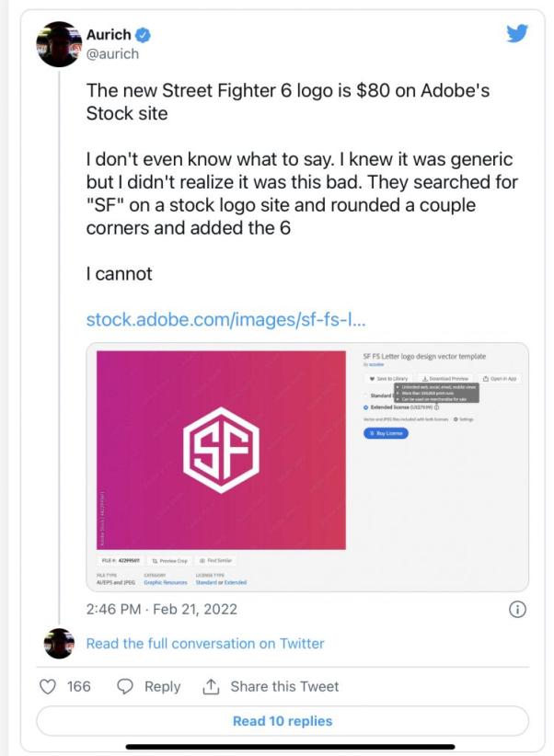Click Open in App button
This screenshot has width=554, height=756.
point(501,379)
